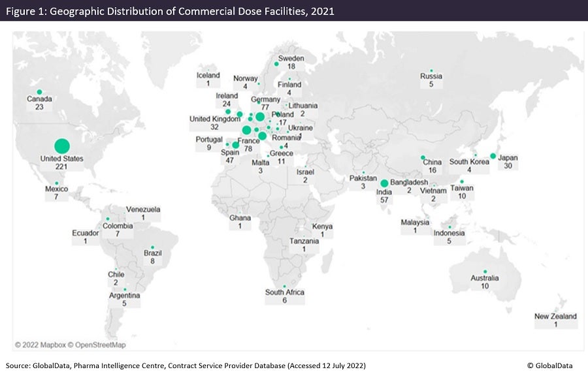Screen dimensions: 588x374
Task: Click the Brazil marker dot
Action: pos(152,247)
